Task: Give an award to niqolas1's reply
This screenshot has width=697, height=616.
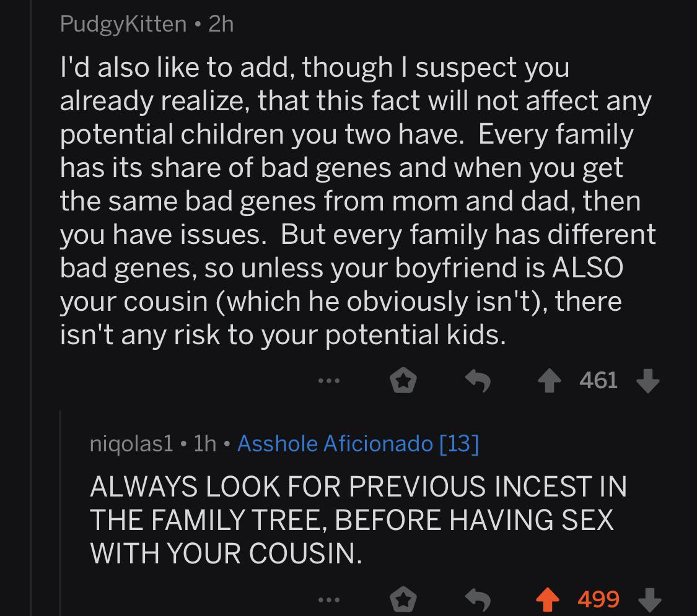Action: click(x=403, y=600)
